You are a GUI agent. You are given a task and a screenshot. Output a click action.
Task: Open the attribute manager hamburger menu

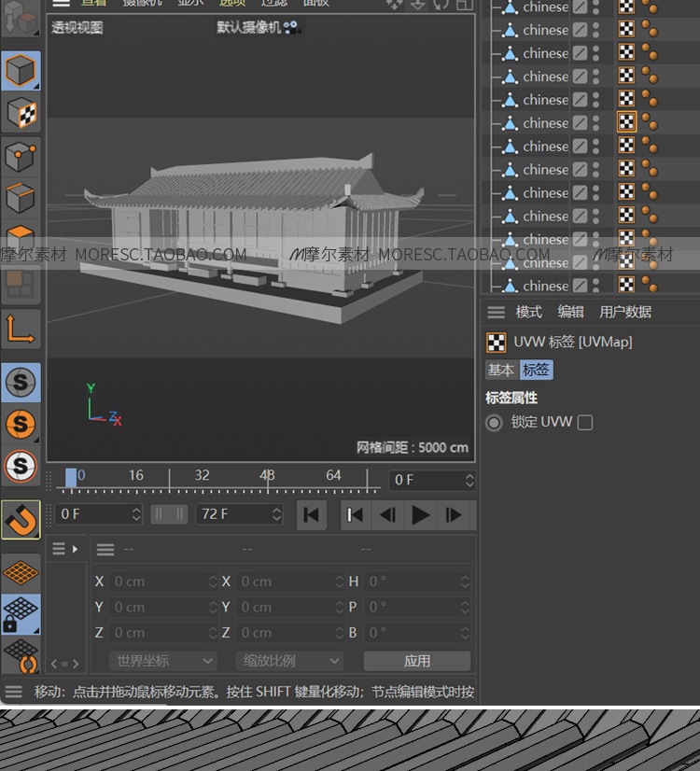[496, 313]
